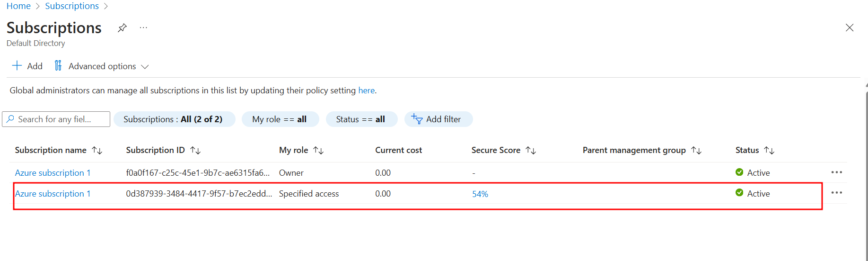Screen dimensions: 868x261
Task: Sort by My role column arrows
Action: pyautogui.click(x=318, y=151)
